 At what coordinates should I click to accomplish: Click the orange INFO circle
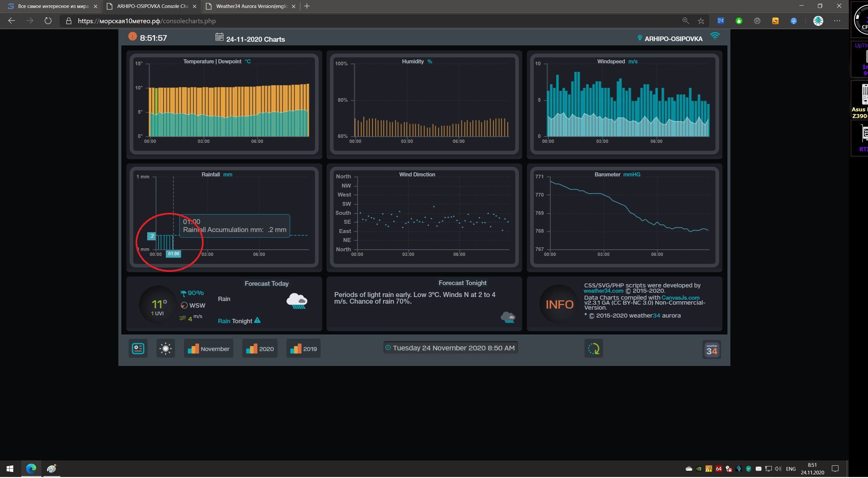(559, 305)
